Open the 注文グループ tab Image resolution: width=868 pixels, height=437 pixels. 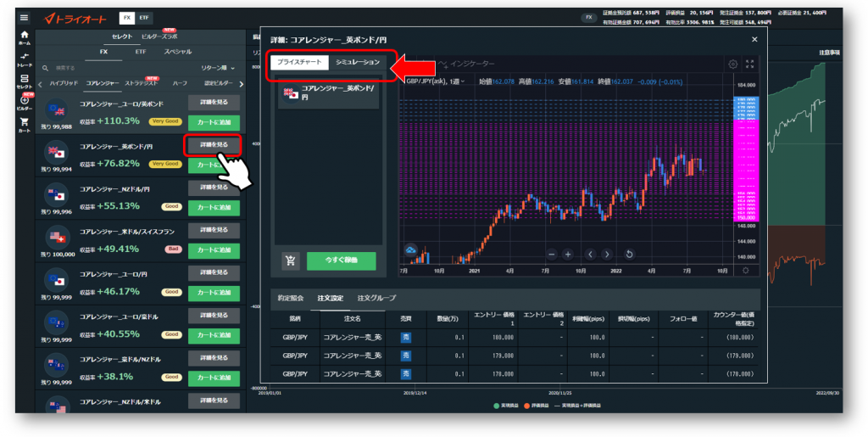376,299
